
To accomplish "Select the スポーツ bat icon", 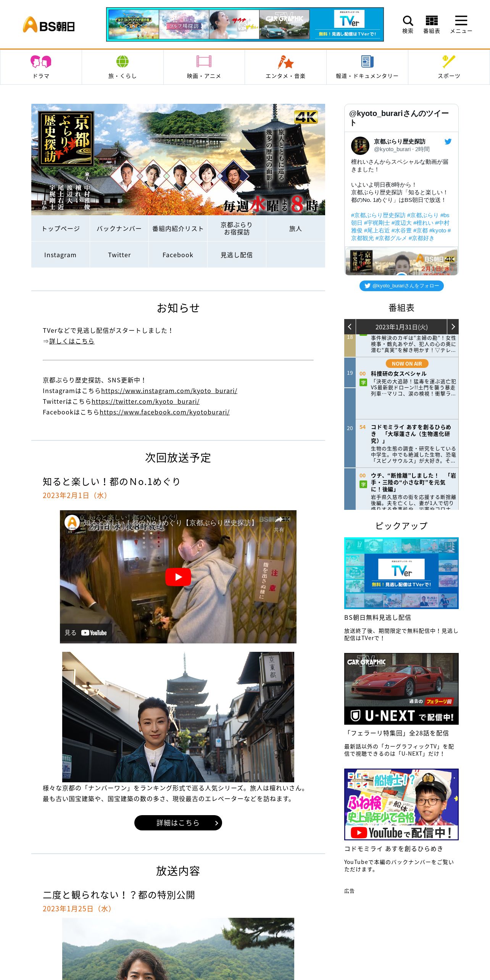I will 449,61.
